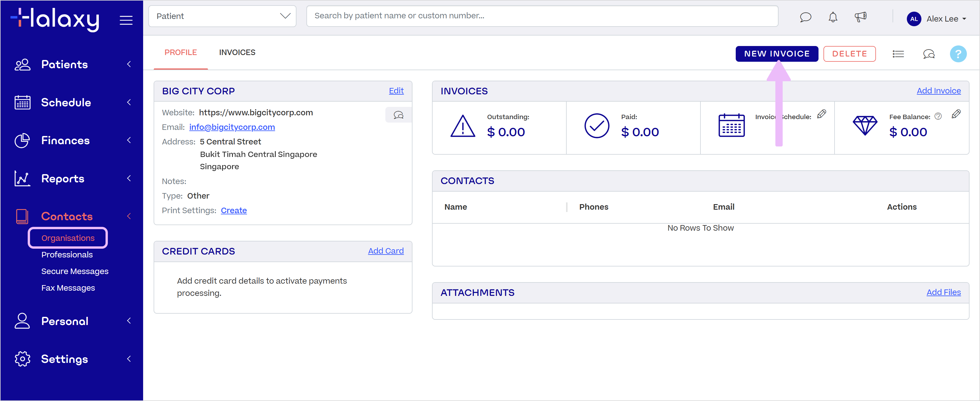Image resolution: width=980 pixels, height=401 pixels.
Task: Click the Add Card link
Action: (x=386, y=251)
